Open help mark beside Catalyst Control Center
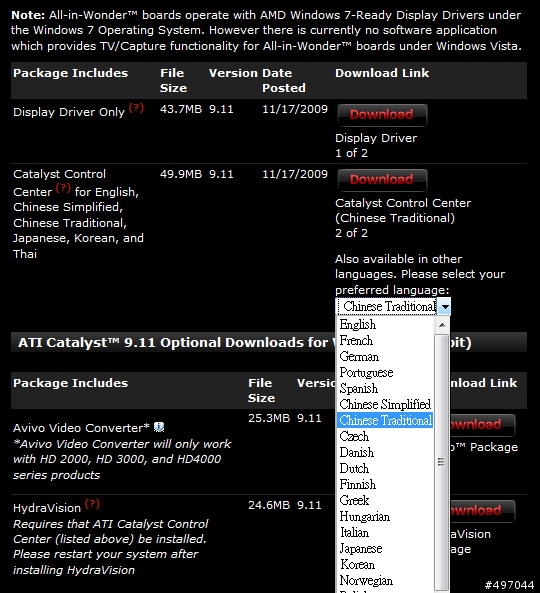This screenshot has height=593, width=540. (x=63, y=188)
